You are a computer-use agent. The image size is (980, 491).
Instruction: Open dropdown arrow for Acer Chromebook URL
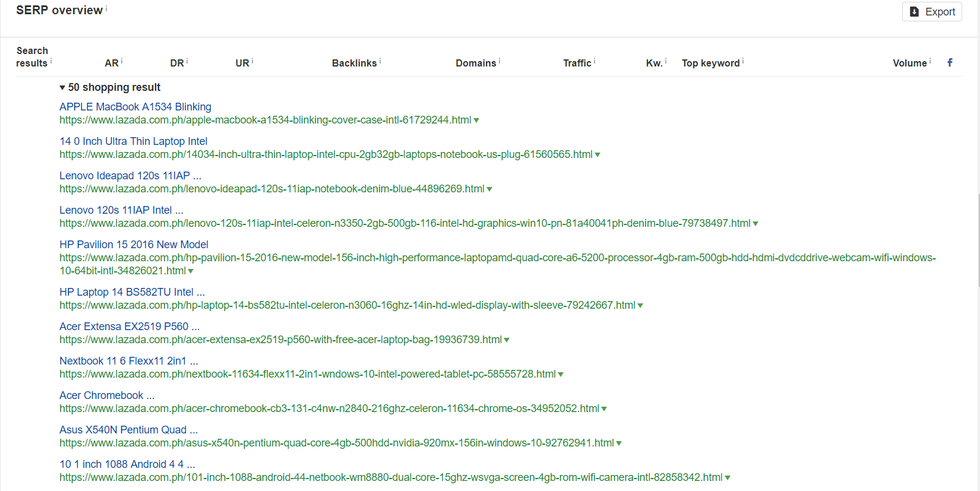tap(604, 409)
